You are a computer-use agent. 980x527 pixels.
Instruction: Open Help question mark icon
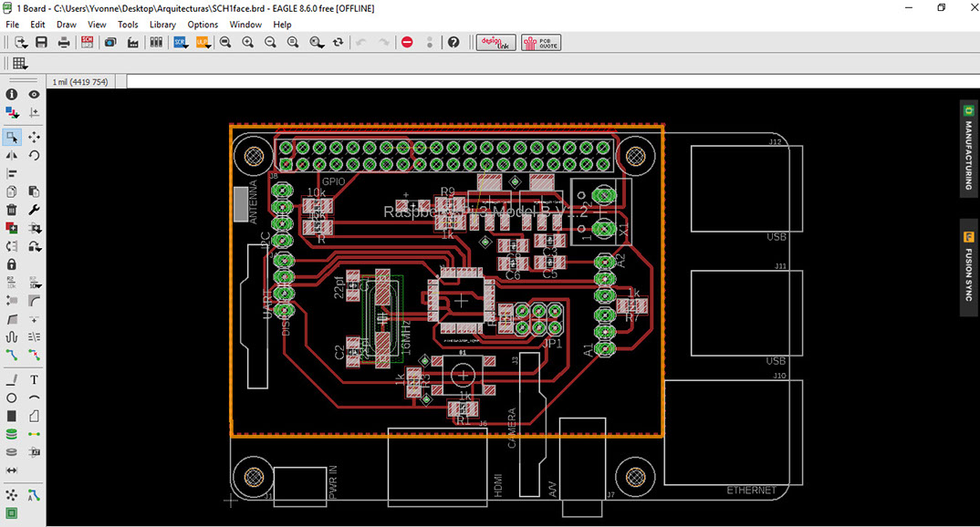pyautogui.click(x=454, y=43)
